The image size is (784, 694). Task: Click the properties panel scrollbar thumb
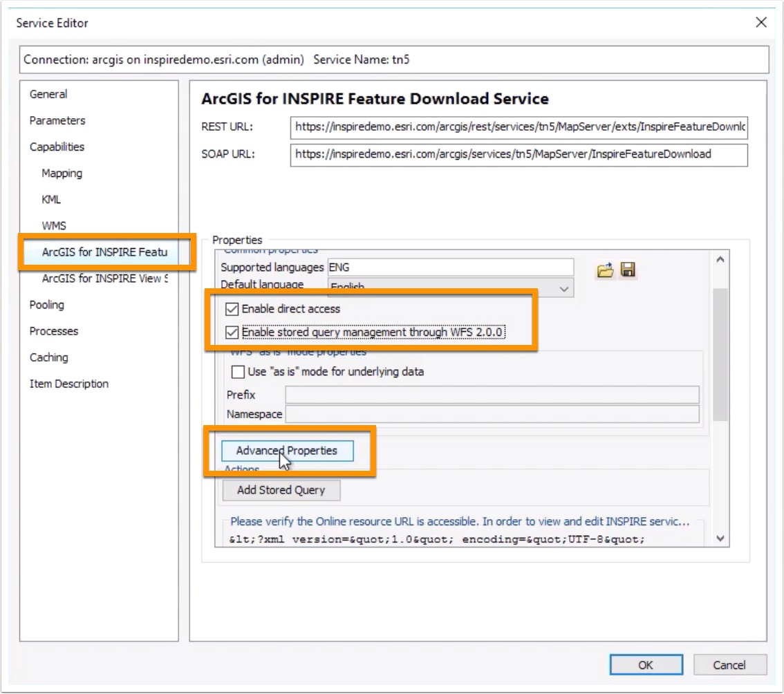(720, 355)
